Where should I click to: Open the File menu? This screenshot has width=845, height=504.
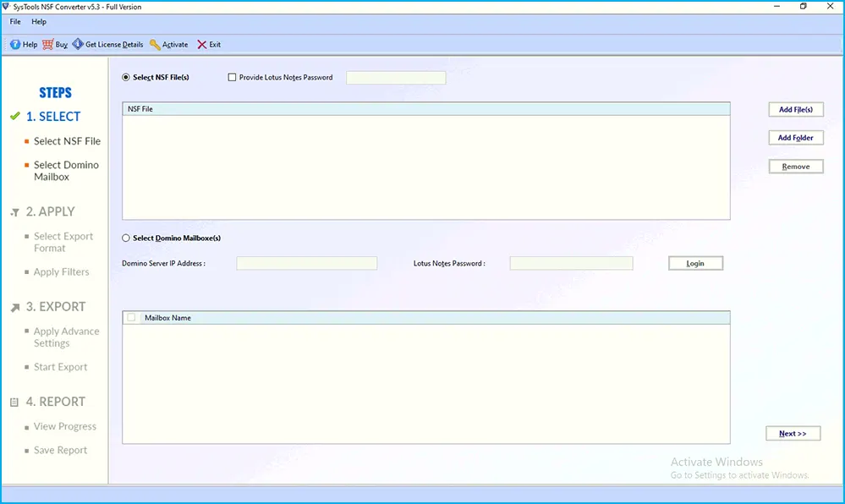tap(15, 21)
